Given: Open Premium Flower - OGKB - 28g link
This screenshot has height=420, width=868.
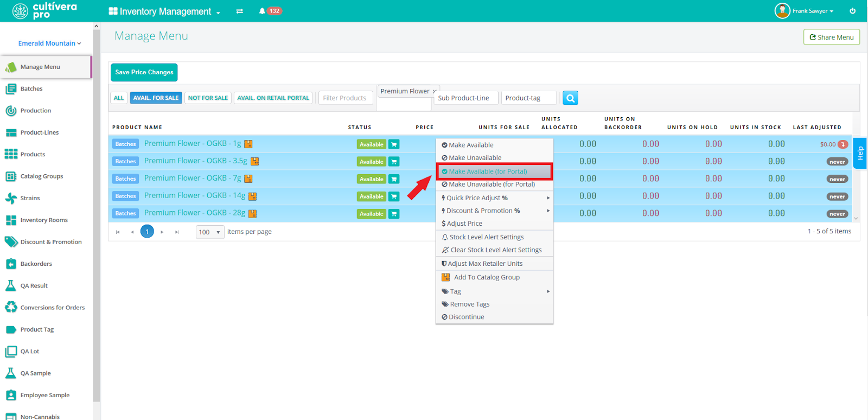Looking at the screenshot, I should pyautogui.click(x=195, y=213).
